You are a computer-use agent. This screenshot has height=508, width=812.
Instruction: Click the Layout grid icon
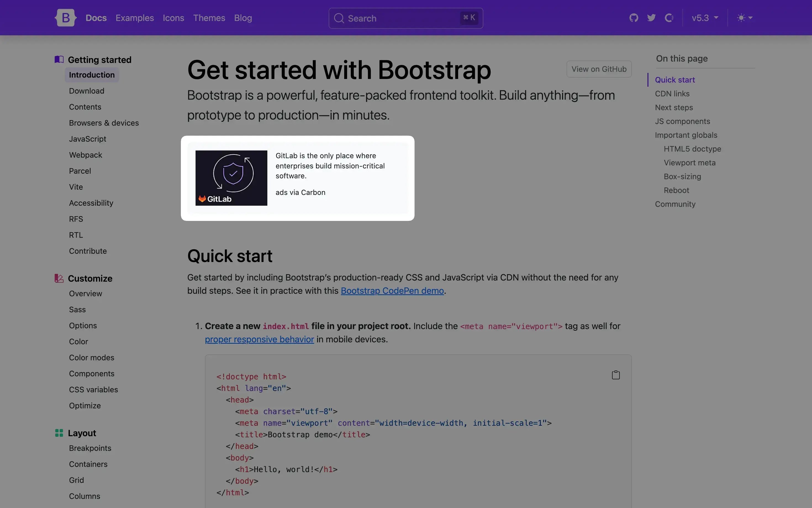click(x=59, y=433)
